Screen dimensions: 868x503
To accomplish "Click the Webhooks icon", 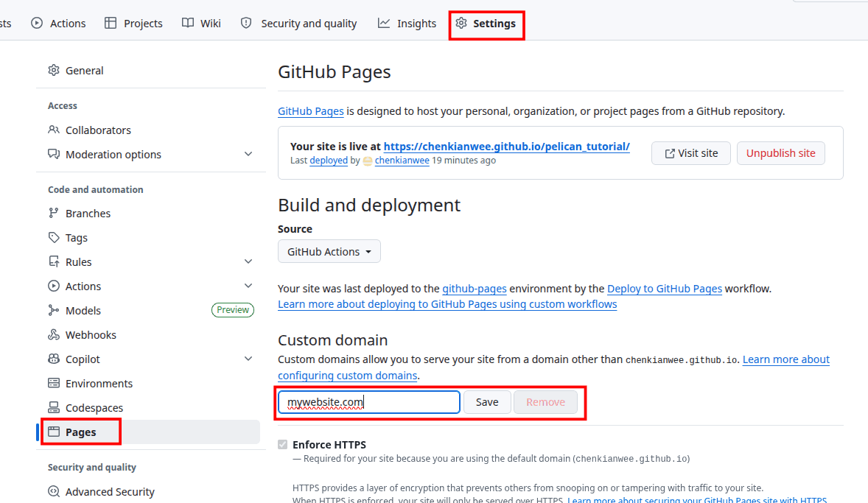I will point(54,335).
